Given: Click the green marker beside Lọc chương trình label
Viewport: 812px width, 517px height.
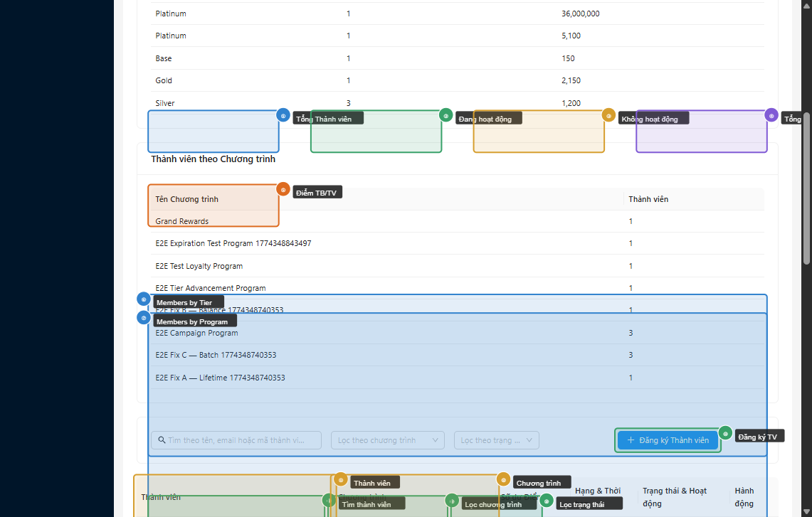Looking at the screenshot, I should pyautogui.click(x=452, y=501).
